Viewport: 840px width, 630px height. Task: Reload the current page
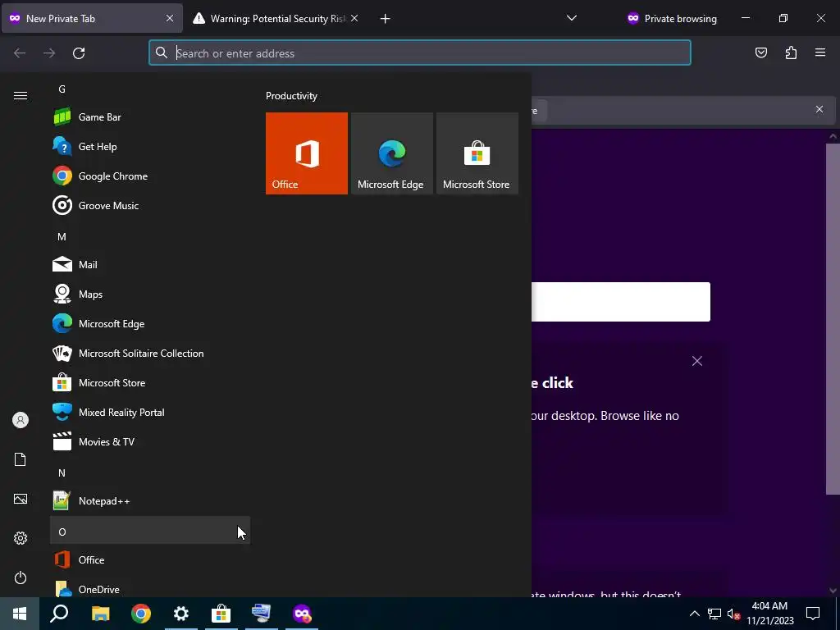pyautogui.click(x=79, y=53)
